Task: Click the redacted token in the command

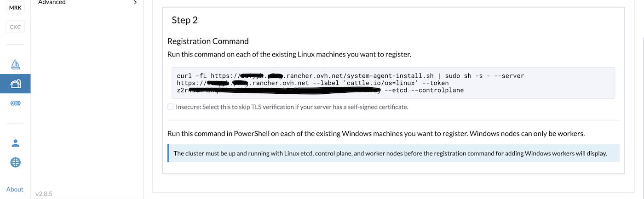Action: [x=285, y=91]
